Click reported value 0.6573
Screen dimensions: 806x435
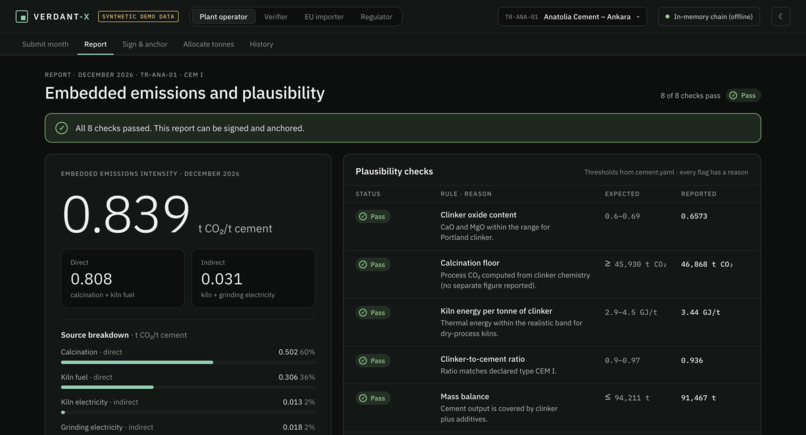coord(694,216)
